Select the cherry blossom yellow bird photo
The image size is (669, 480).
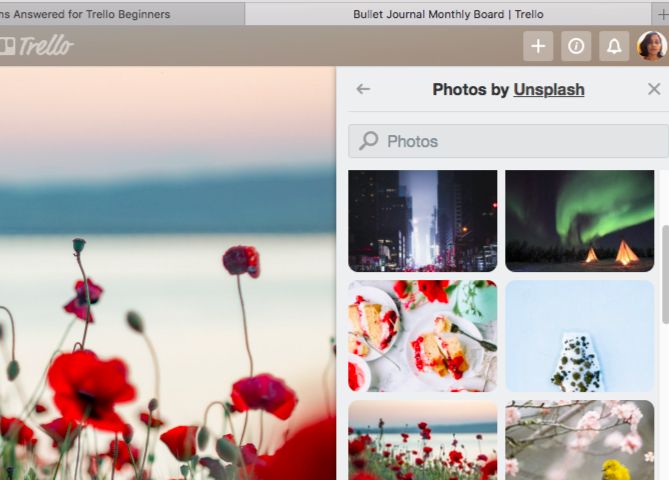580,440
